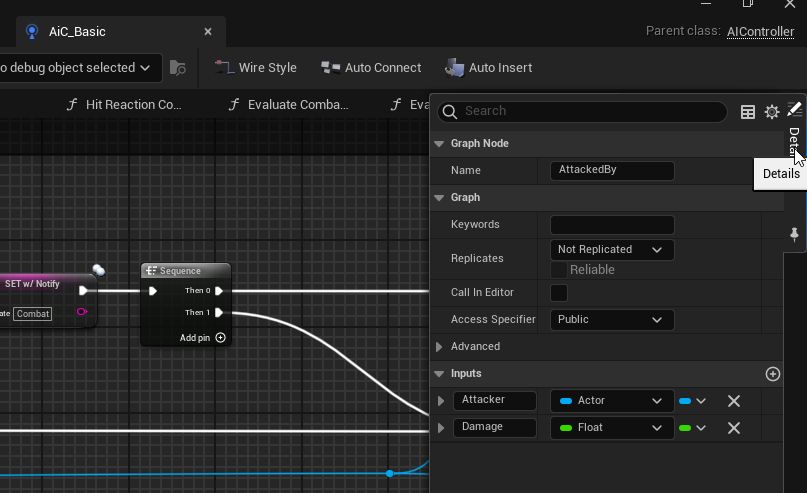The height and width of the screenshot is (493, 807).
Task: Open the Wire Style toolbar option
Action: coord(255,68)
